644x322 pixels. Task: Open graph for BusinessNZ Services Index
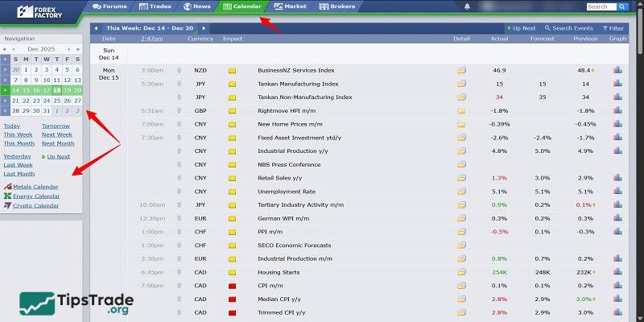point(617,70)
